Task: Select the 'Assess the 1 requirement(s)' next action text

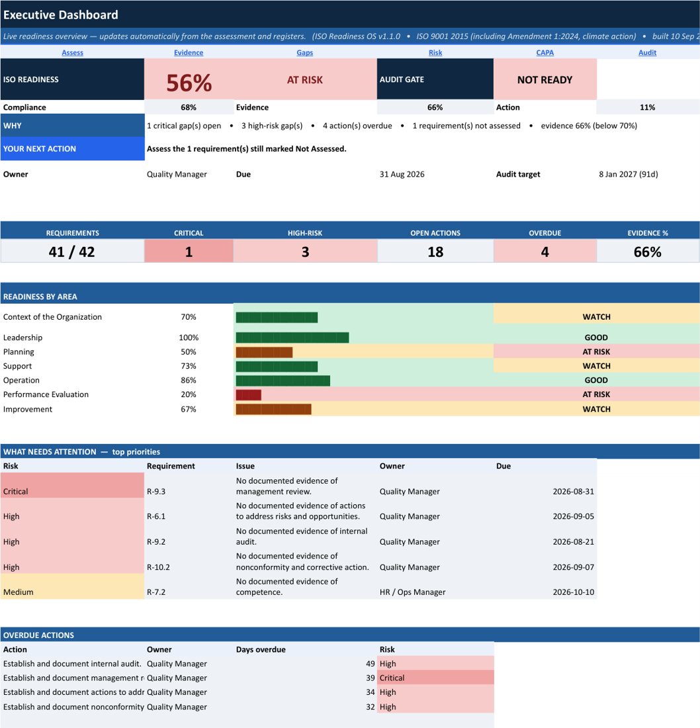Action: click(247, 148)
